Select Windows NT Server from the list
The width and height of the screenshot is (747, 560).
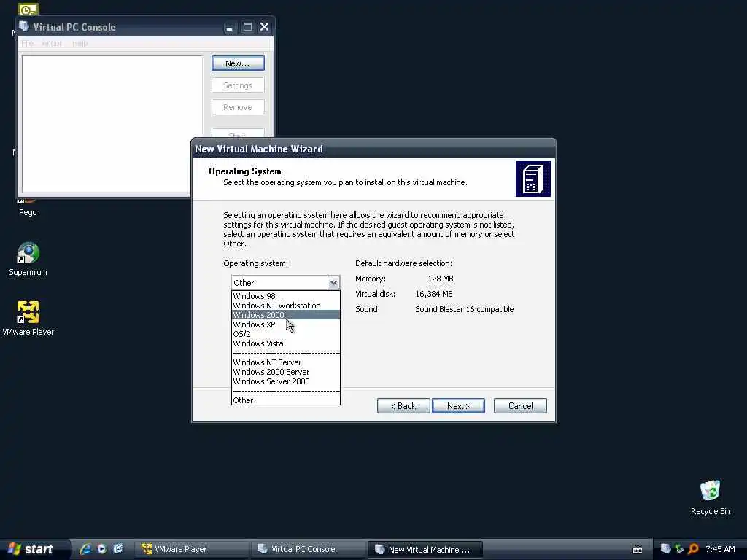tap(285, 362)
